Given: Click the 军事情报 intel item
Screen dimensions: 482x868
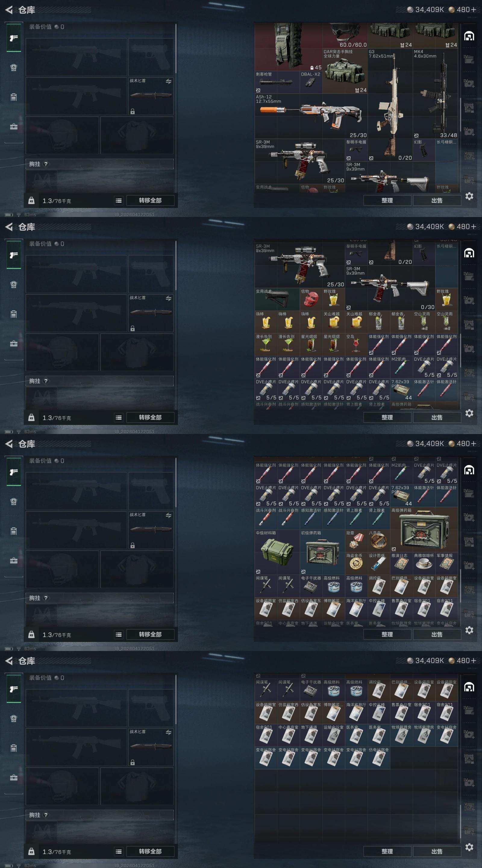Looking at the screenshot, I should coord(447,563).
